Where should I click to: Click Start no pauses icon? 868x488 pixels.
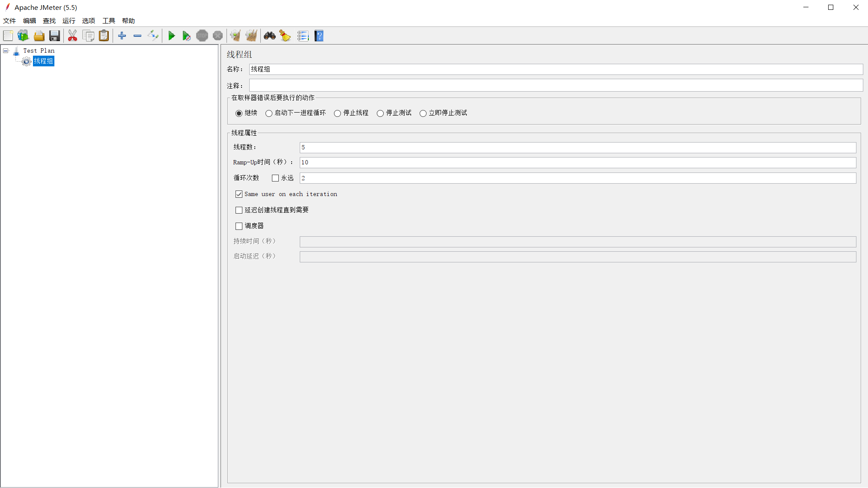(x=186, y=36)
